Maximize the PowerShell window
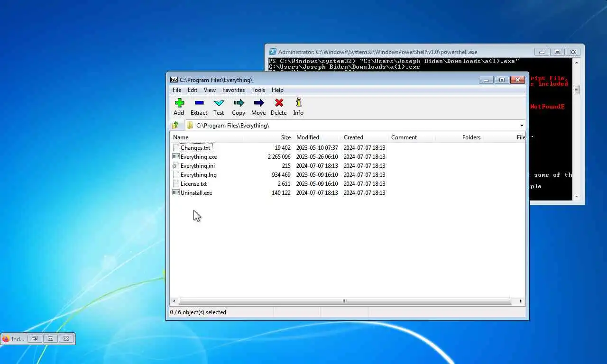 pyautogui.click(x=557, y=52)
